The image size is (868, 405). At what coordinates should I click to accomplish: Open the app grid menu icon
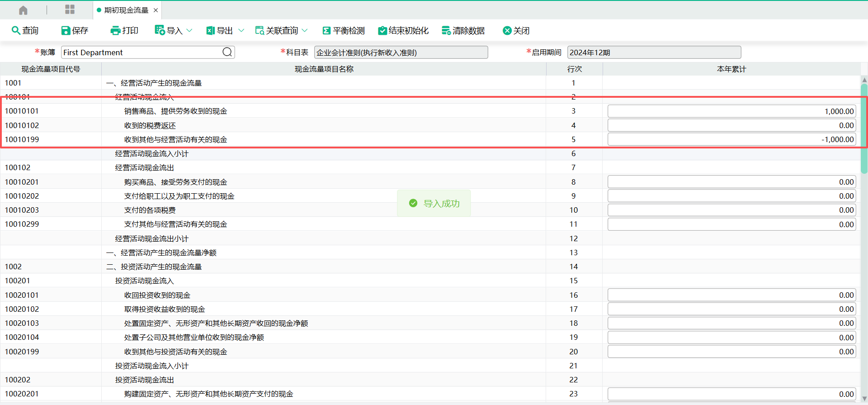[x=70, y=10]
